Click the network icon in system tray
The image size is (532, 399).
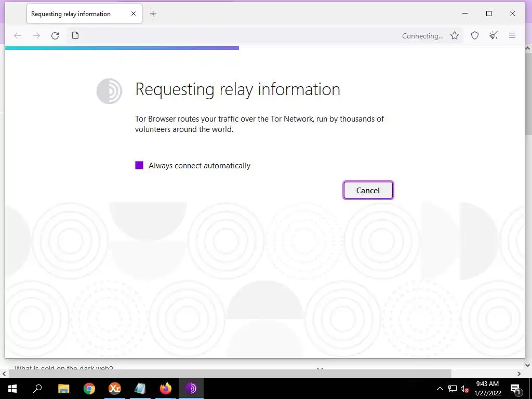pyautogui.click(x=453, y=389)
